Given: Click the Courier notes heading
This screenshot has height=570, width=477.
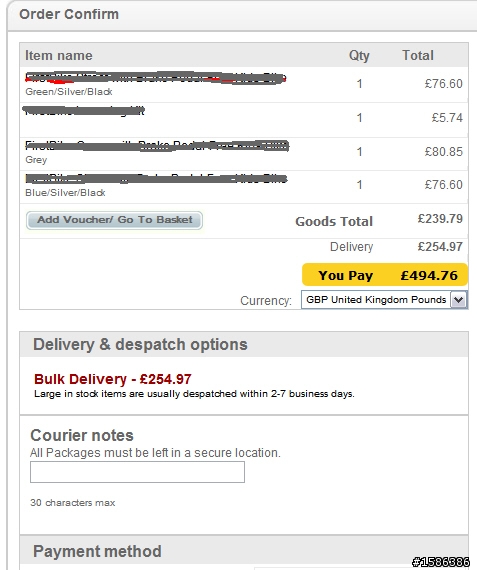Looking at the screenshot, I should pos(82,435).
